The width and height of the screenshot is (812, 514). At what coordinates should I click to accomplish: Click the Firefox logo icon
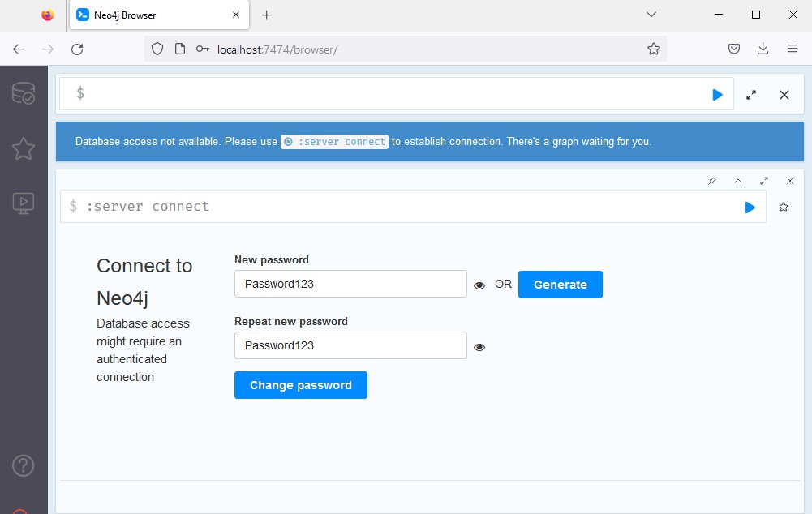click(x=48, y=15)
